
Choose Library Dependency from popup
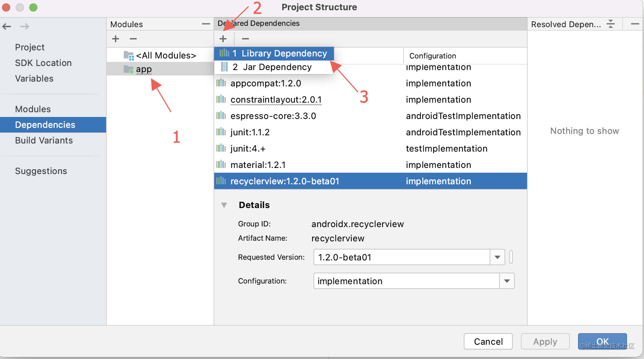[x=274, y=53]
